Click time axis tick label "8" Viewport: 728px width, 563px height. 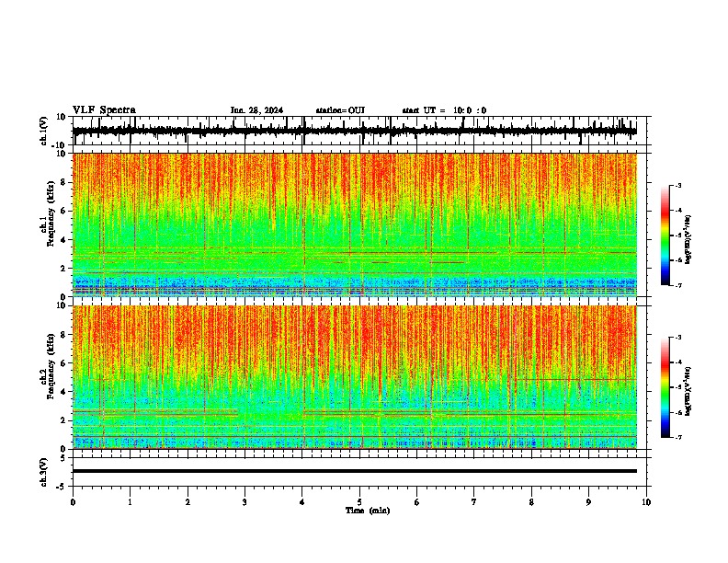[x=531, y=502]
